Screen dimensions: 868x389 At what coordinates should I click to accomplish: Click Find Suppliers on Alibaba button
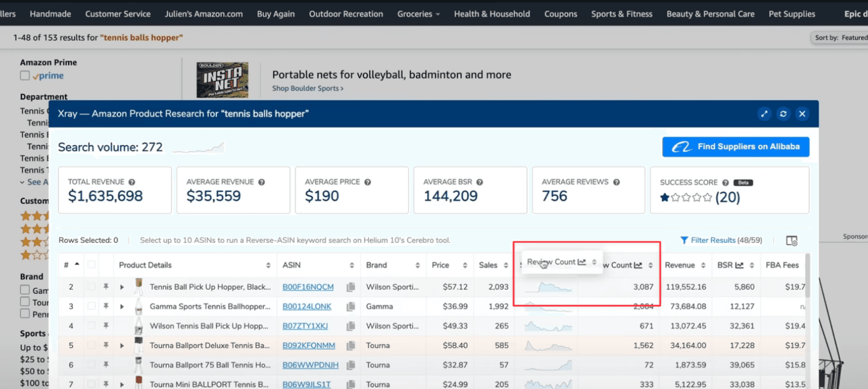(x=735, y=147)
